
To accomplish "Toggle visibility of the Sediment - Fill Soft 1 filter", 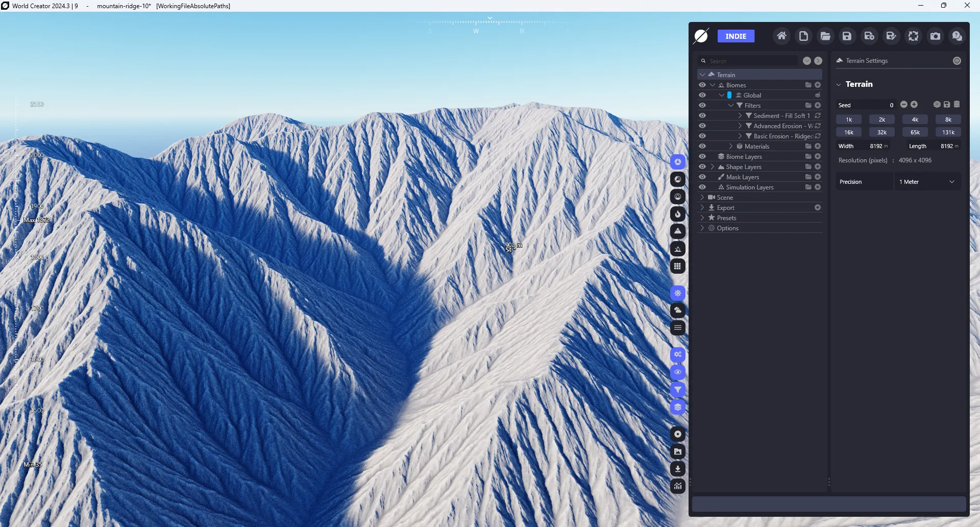I will click(x=703, y=116).
